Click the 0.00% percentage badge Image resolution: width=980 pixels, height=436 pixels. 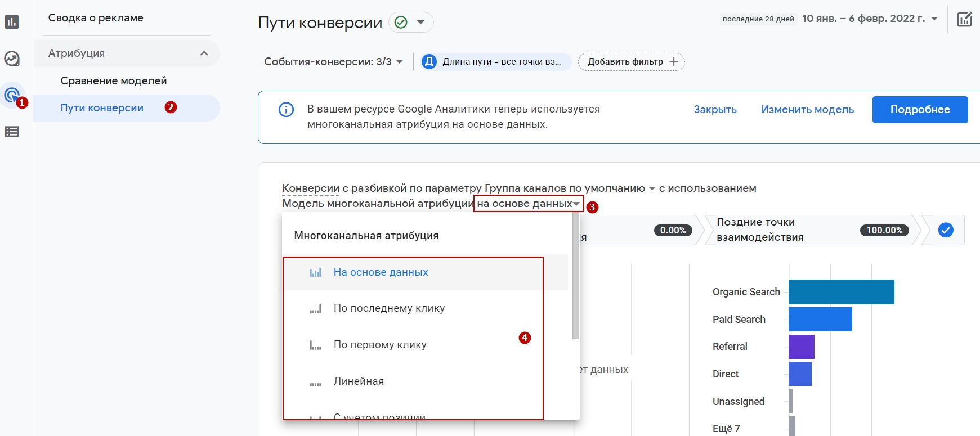coord(673,230)
